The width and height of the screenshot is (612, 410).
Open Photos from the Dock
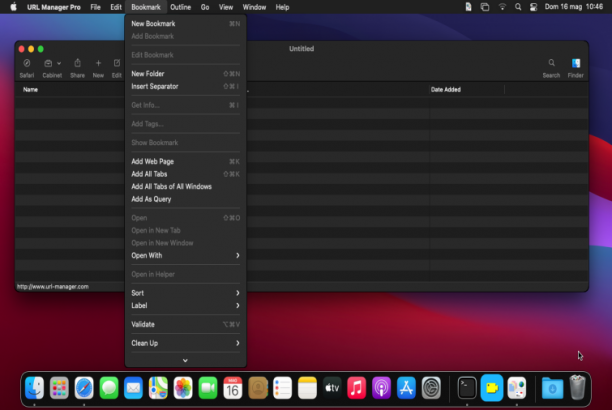coord(183,388)
